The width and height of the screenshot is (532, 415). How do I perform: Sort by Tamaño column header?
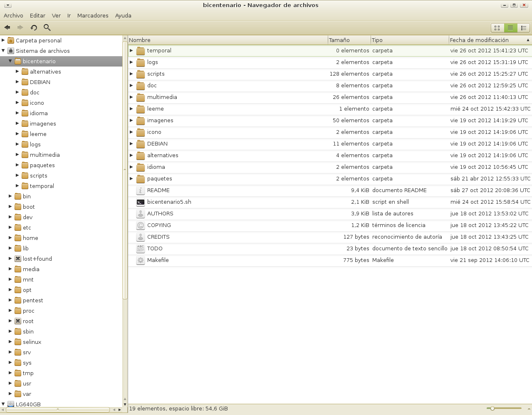point(349,40)
